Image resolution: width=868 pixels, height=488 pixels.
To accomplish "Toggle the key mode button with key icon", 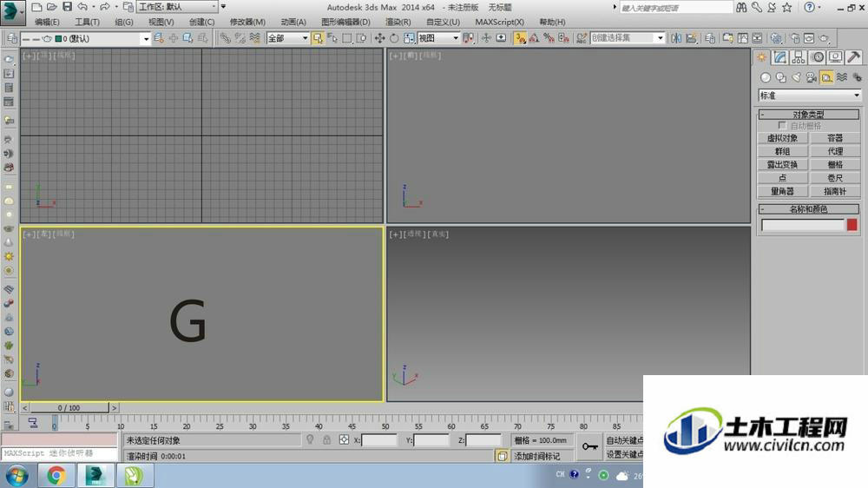I will (x=589, y=446).
